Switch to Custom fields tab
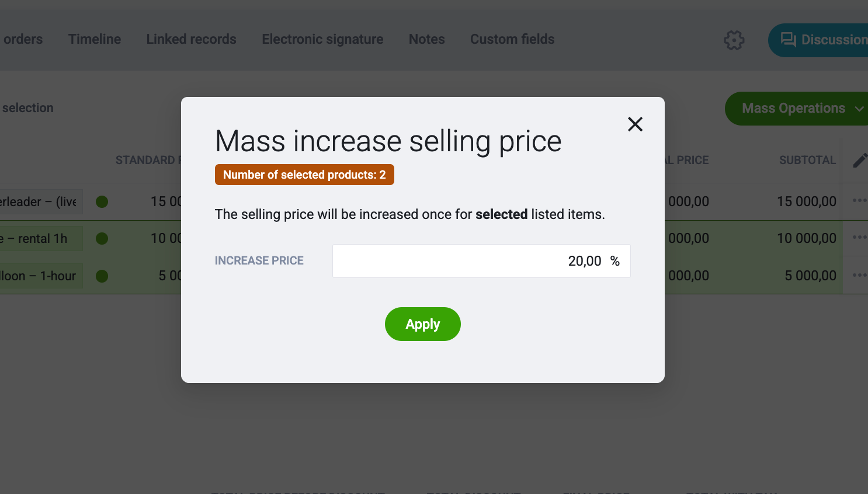 tap(512, 39)
